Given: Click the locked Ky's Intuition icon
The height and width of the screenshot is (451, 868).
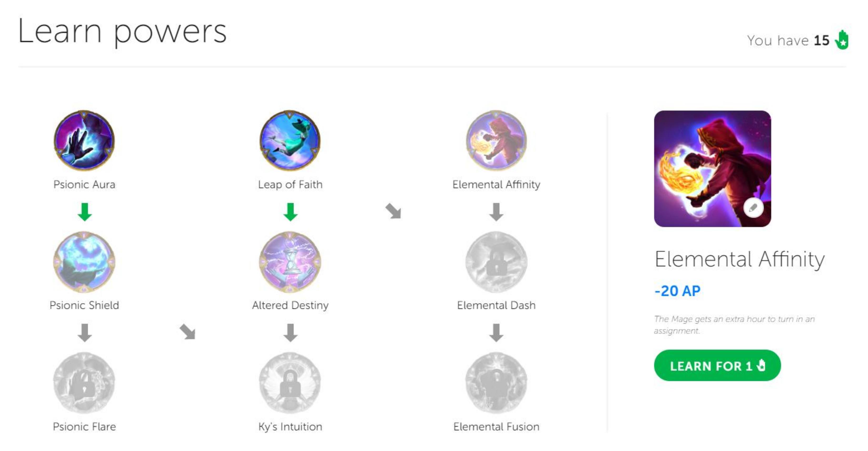Looking at the screenshot, I should (x=290, y=383).
